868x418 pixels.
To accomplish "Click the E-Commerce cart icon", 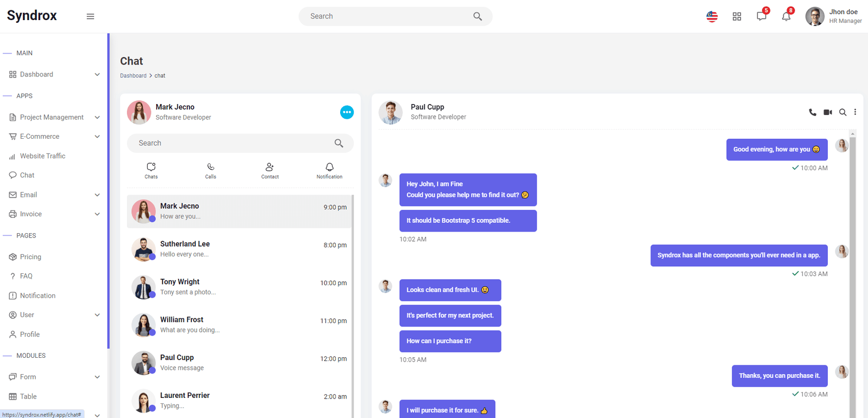I will pos(12,137).
